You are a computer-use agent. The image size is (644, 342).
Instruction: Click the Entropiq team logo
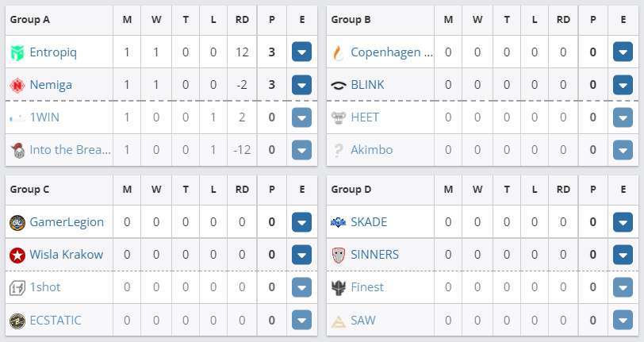click(17, 53)
